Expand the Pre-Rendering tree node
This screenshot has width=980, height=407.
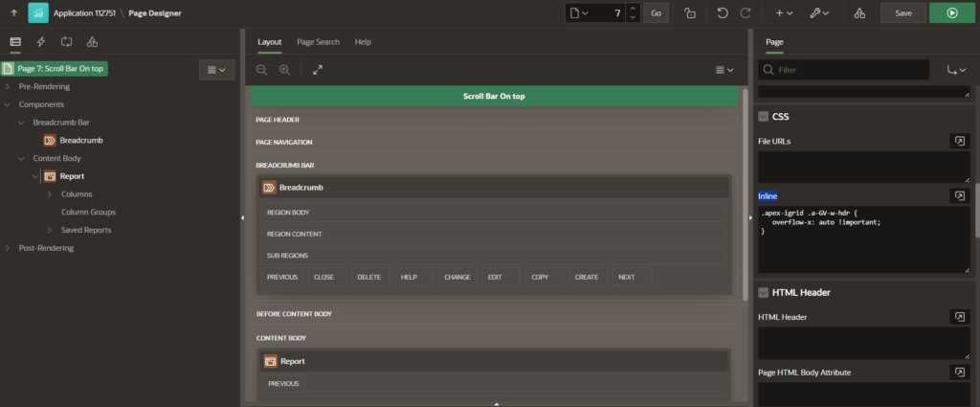point(8,86)
